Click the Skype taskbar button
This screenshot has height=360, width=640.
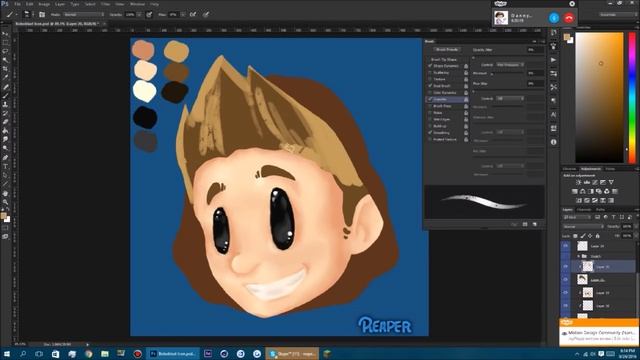point(292,353)
